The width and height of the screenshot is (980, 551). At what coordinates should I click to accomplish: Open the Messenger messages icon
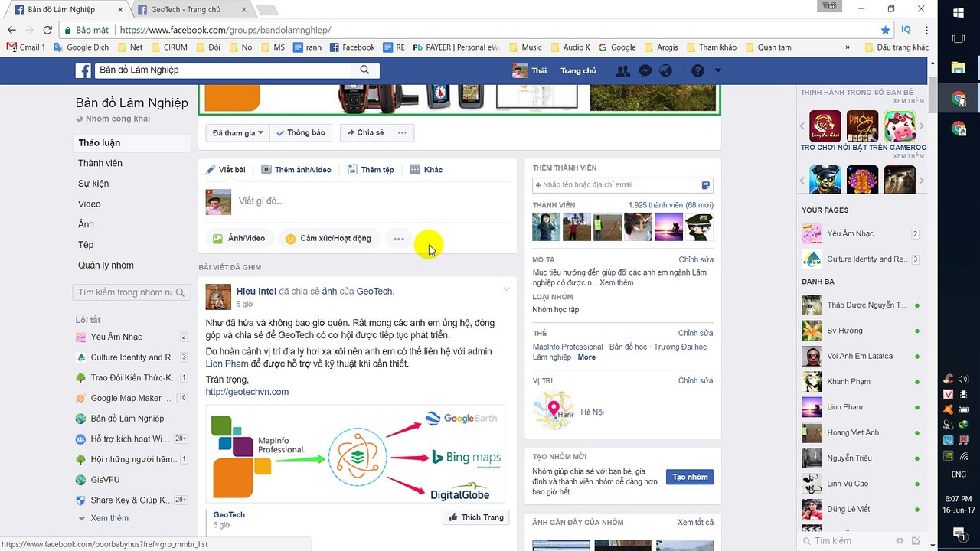[645, 70]
